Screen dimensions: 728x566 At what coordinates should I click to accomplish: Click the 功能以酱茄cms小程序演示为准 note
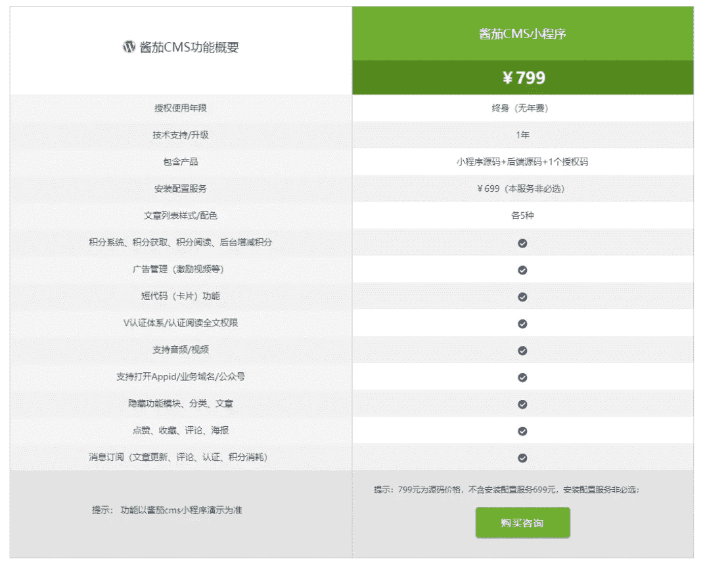point(181,510)
